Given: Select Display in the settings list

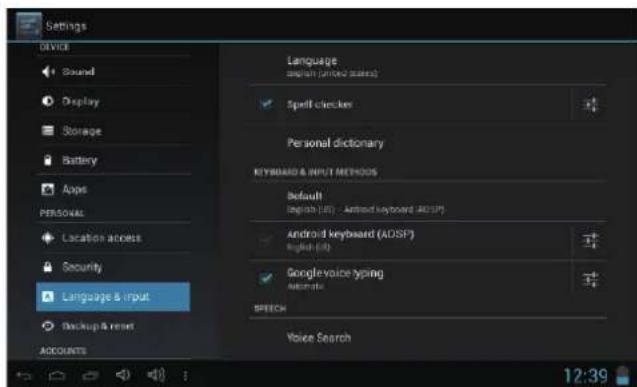Looking at the screenshot, I should tap(113, 101).
